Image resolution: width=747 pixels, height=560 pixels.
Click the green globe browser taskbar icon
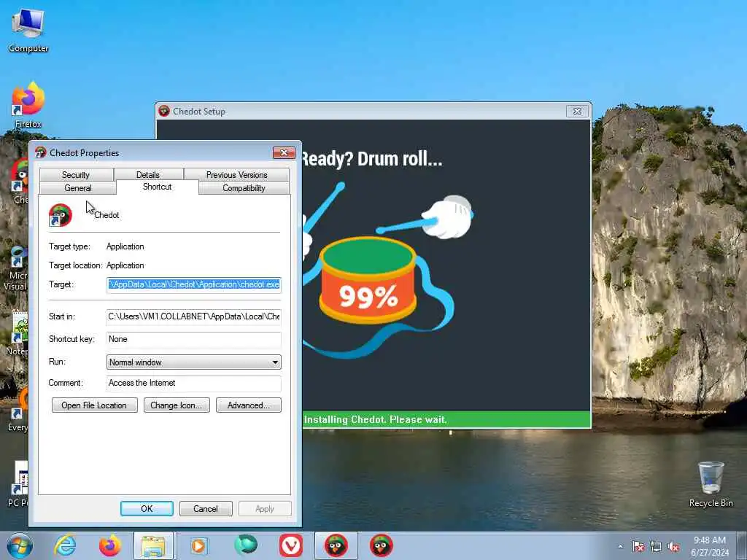click(245, 545)
